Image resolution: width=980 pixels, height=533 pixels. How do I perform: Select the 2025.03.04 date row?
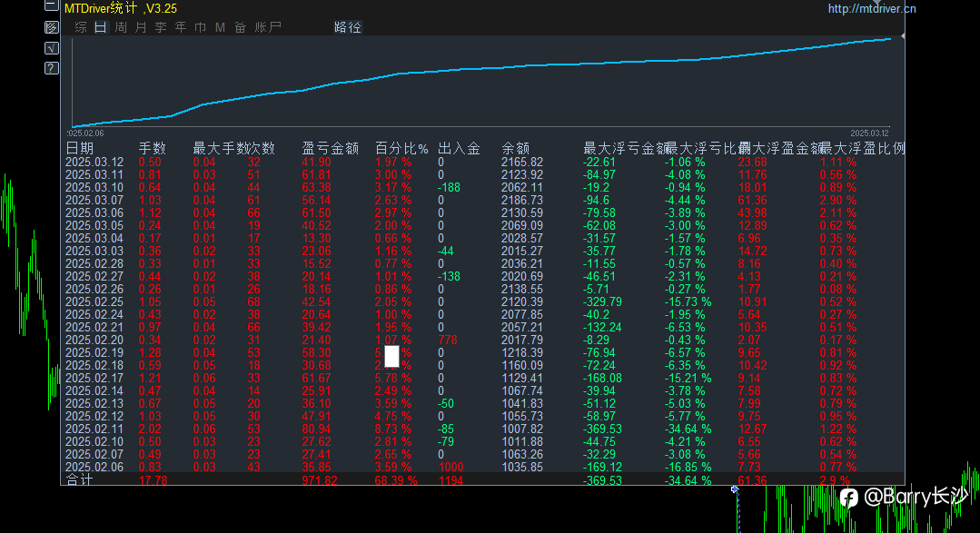[94, 238]
